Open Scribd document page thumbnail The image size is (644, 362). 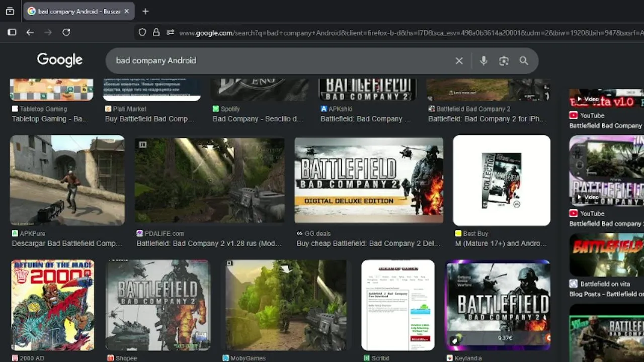point(398,305)
